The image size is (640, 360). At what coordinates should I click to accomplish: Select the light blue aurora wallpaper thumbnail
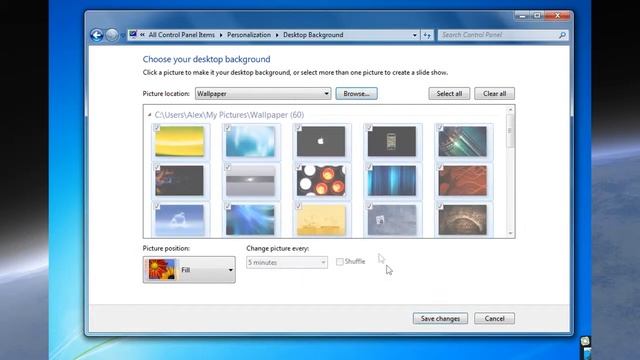tap(250, 141)
